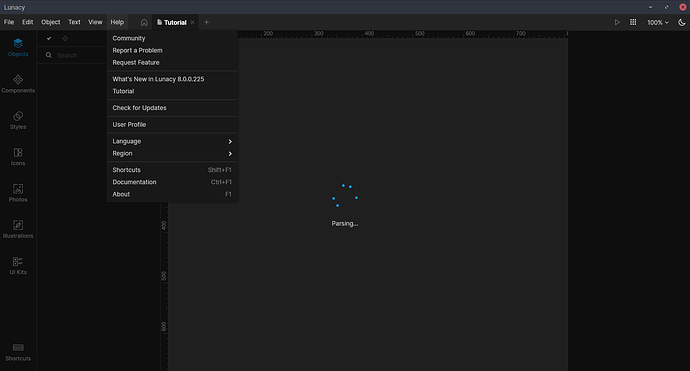
Task: Choose Report a Problem
Action: pyautogui.click(x=172, y=51)
